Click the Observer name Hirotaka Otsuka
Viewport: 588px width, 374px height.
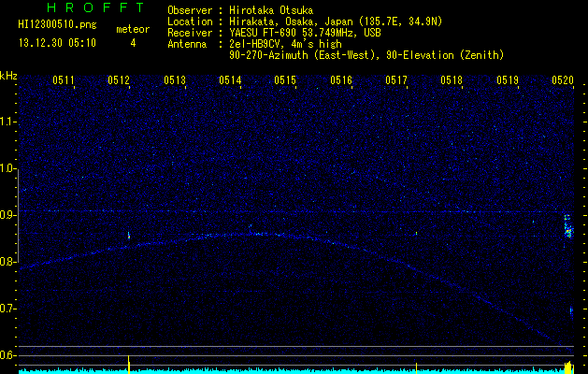[x=271, y=10]
